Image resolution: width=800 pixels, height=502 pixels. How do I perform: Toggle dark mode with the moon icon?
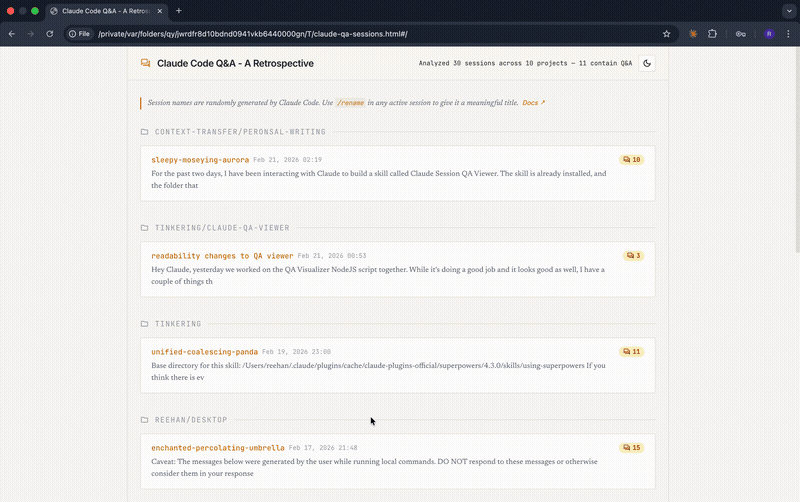[x=646, y=63]
